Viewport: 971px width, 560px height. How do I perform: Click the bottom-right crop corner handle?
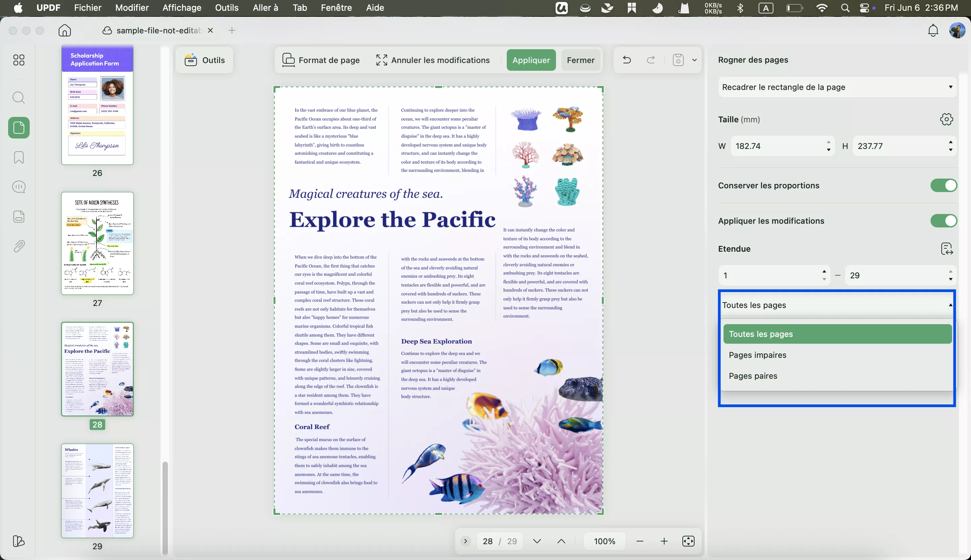tap(600, 511)
